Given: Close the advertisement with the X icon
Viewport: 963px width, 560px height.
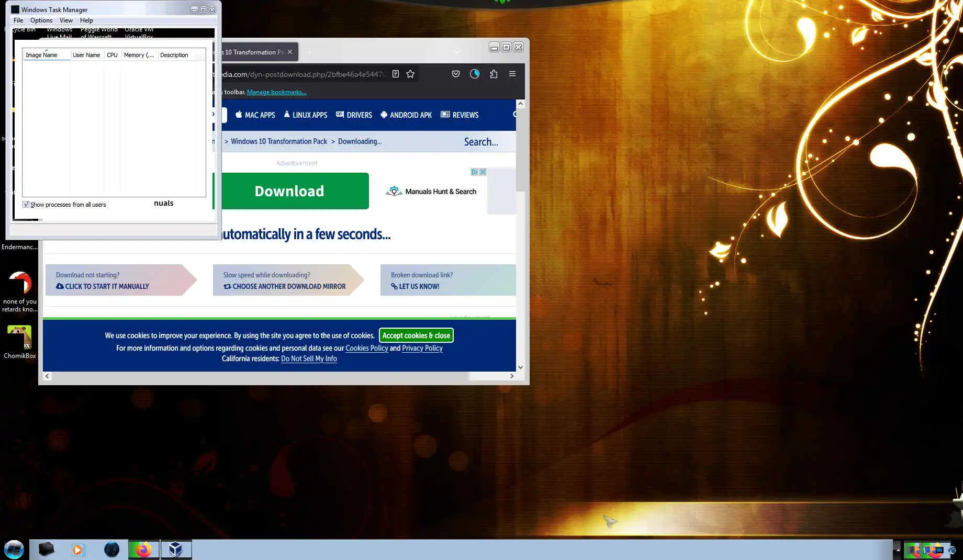Looking at the screenshot, I should click(x=483, y=172).
